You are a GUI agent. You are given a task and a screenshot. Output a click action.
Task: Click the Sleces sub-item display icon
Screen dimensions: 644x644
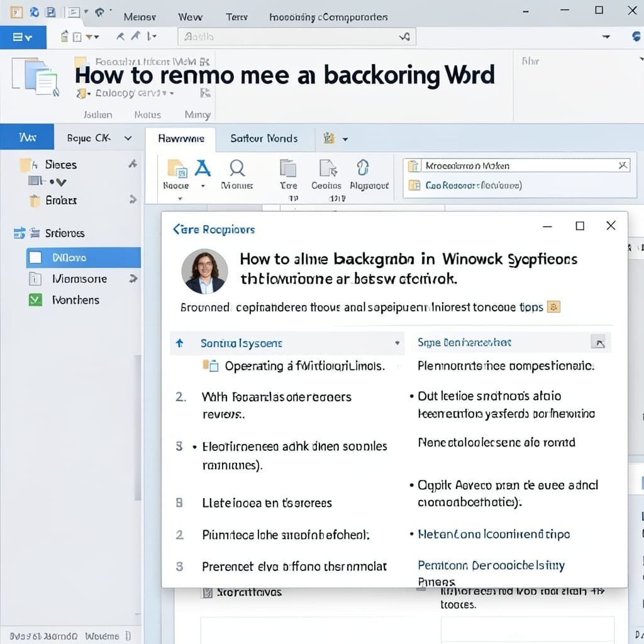(x=35, y=180)
